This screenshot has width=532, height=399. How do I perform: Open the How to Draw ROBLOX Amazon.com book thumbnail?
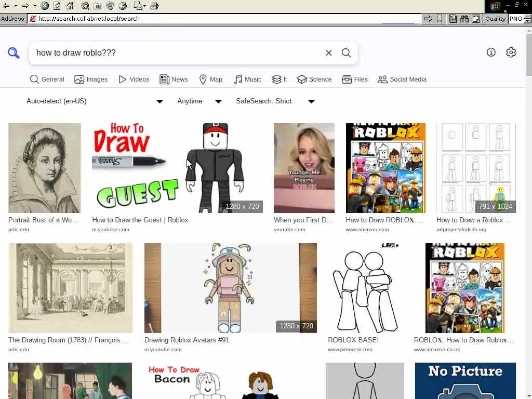[x=385, y=168]
